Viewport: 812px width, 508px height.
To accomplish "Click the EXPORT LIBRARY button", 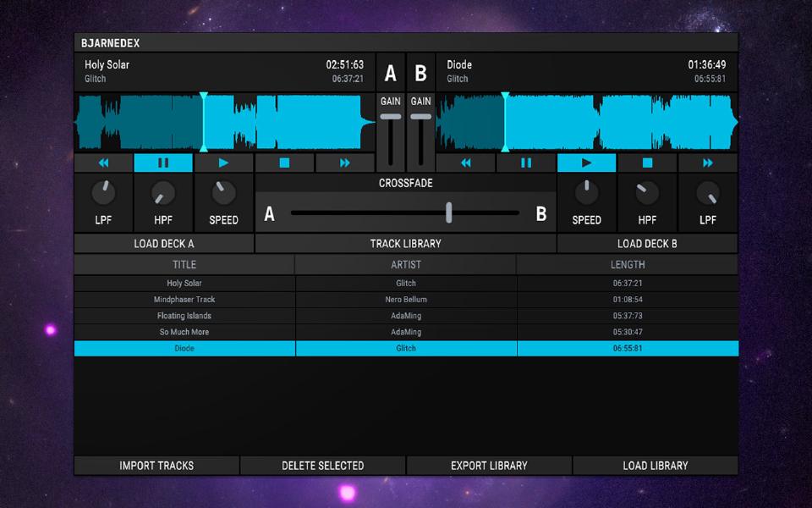I will (489, 466).
